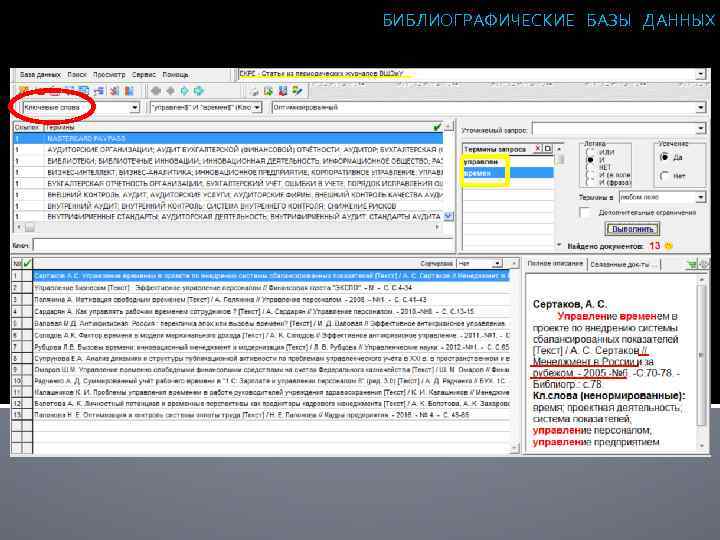720x540 pixels.
Task: Select the БИЗНЕС-ИНТЕЛЛЕКТ dictionary row
Action: [228, 172]
